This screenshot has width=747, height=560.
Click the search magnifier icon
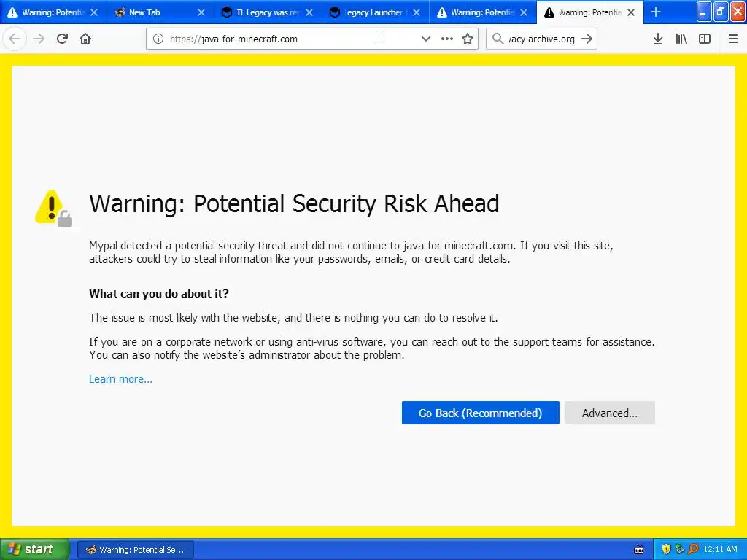click(498, 39)
